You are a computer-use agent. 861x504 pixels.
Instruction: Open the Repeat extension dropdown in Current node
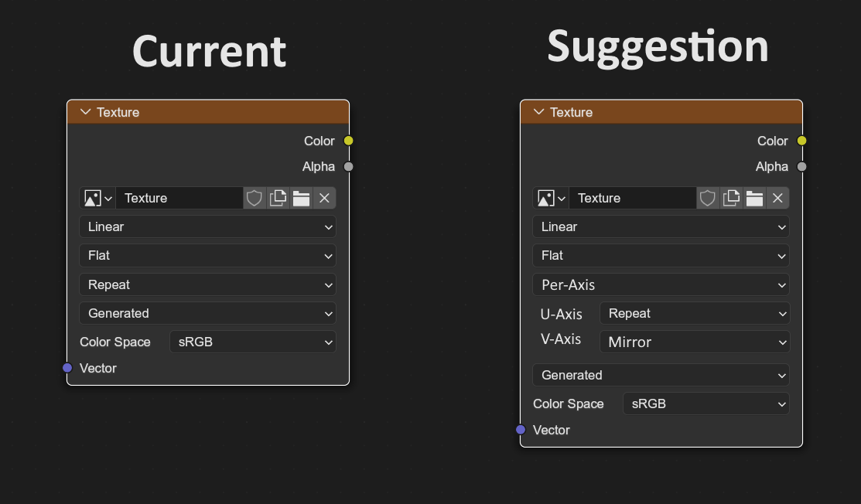(x=207, y=284)
